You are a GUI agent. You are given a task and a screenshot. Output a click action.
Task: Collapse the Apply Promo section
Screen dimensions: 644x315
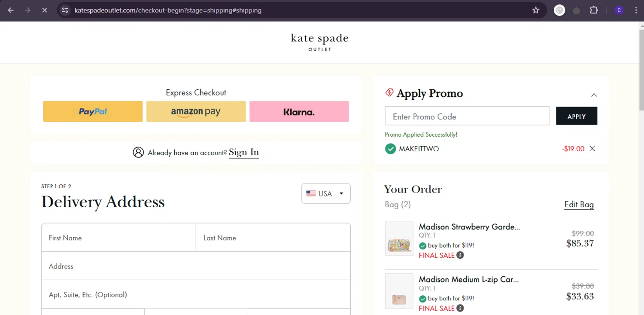594,95
